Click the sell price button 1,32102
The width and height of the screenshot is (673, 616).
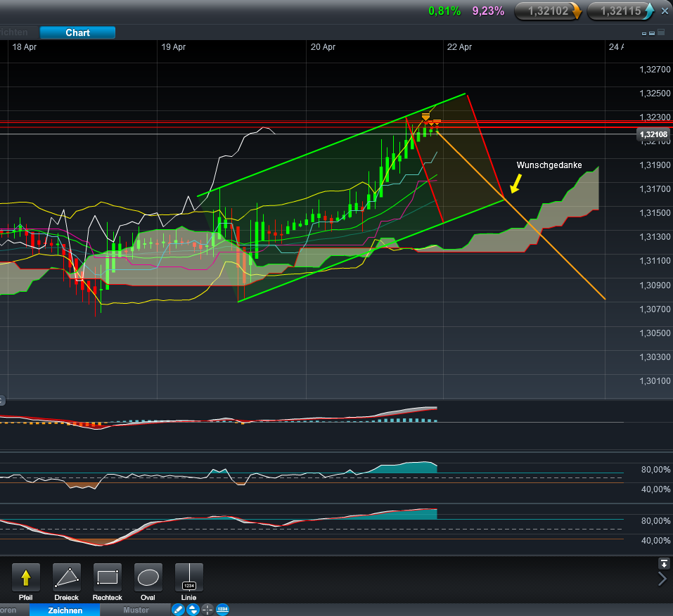(548, 11)
